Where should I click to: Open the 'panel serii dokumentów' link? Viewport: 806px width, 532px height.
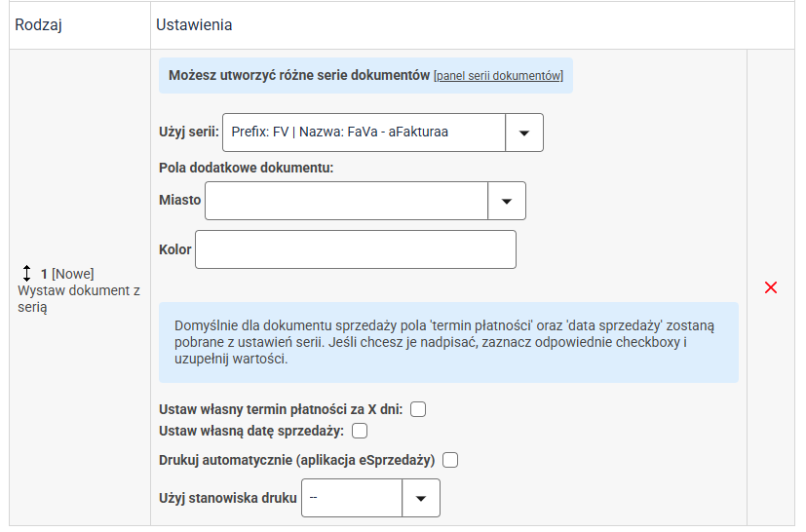coord(498,76)
